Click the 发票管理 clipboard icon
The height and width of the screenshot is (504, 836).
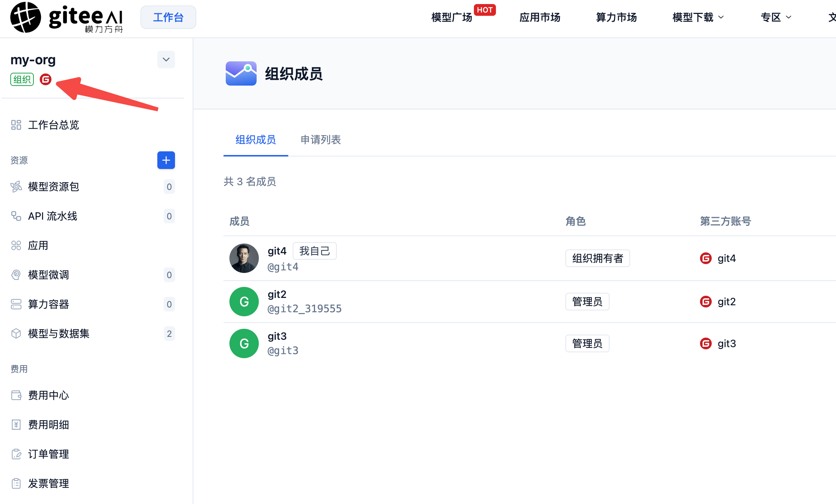click(x=16, y=483)
